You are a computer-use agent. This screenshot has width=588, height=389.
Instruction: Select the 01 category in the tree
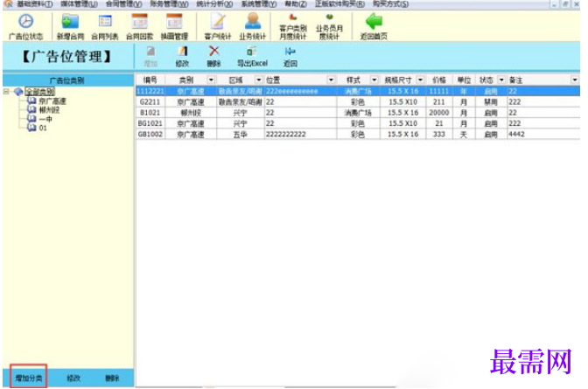click(x=43, y=128)
